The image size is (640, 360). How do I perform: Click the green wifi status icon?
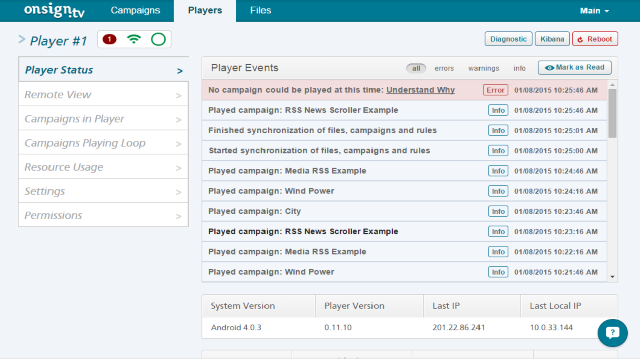click(134, 39)
